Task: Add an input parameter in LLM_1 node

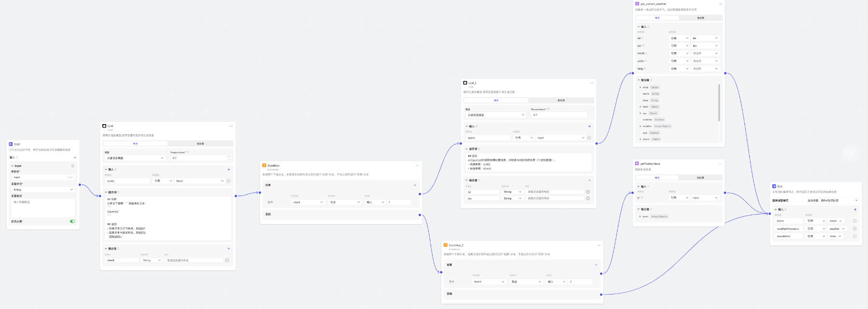Action: click(x=589, y=126)
